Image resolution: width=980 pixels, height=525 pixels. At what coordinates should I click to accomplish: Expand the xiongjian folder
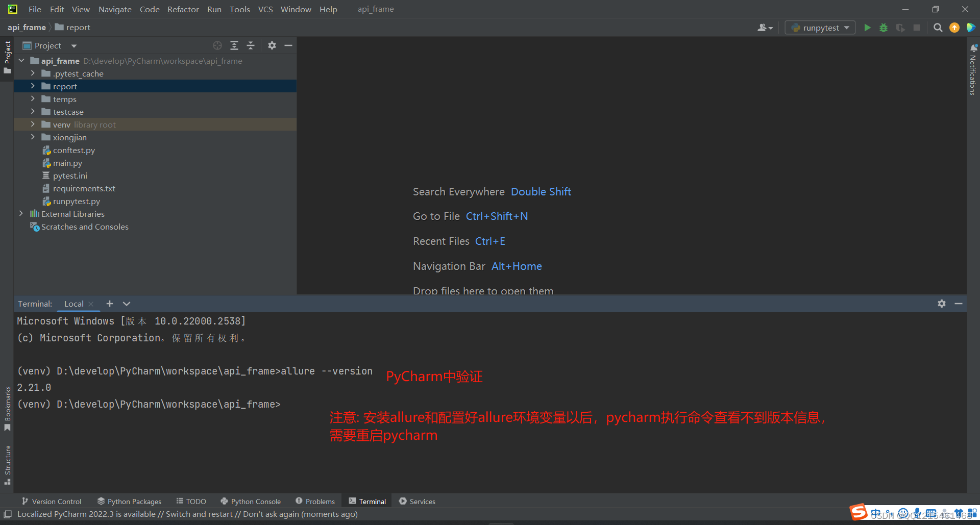click(33, 137)
